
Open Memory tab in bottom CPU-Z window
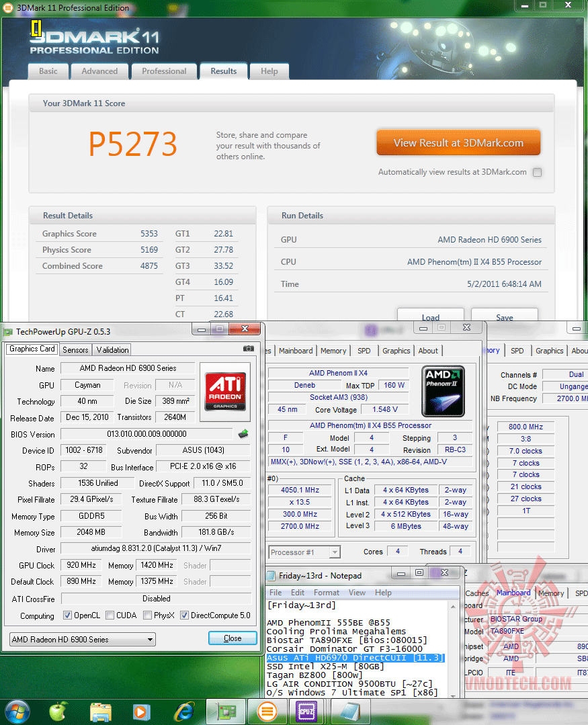point(551,593)
